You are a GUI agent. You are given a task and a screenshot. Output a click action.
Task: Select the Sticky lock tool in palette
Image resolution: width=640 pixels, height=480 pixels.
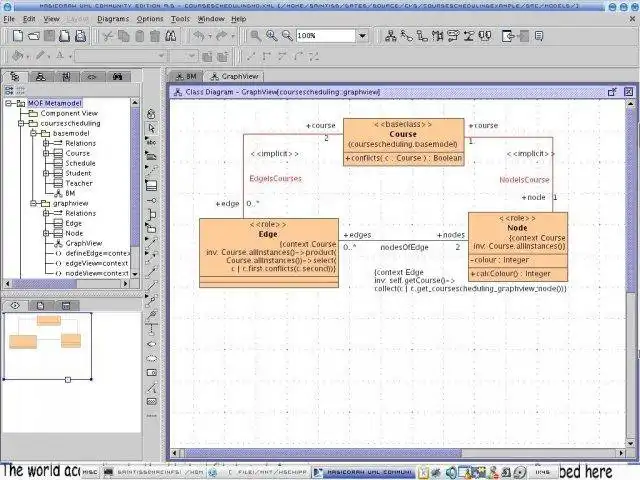click(151, 114)
